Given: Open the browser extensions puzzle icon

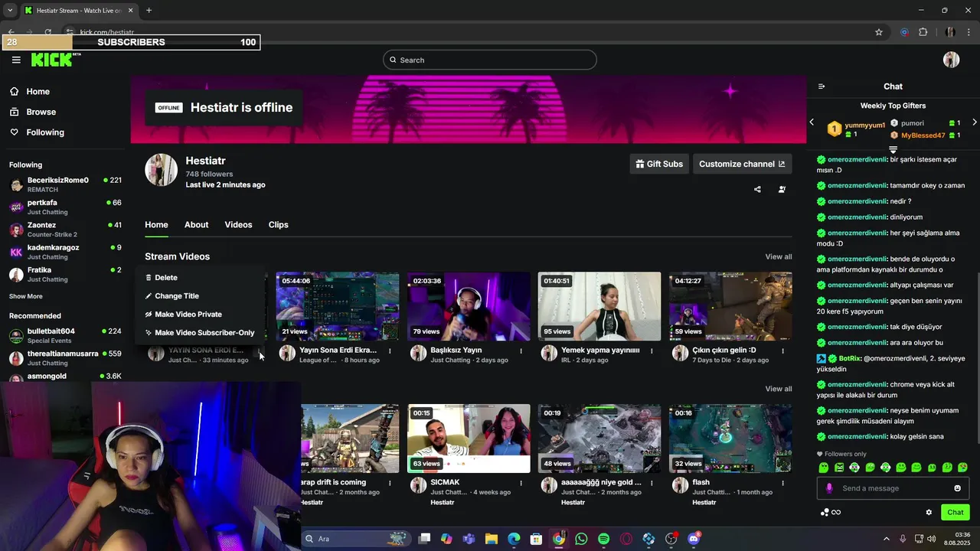Looking at the screenshot, I should [923, 32].
